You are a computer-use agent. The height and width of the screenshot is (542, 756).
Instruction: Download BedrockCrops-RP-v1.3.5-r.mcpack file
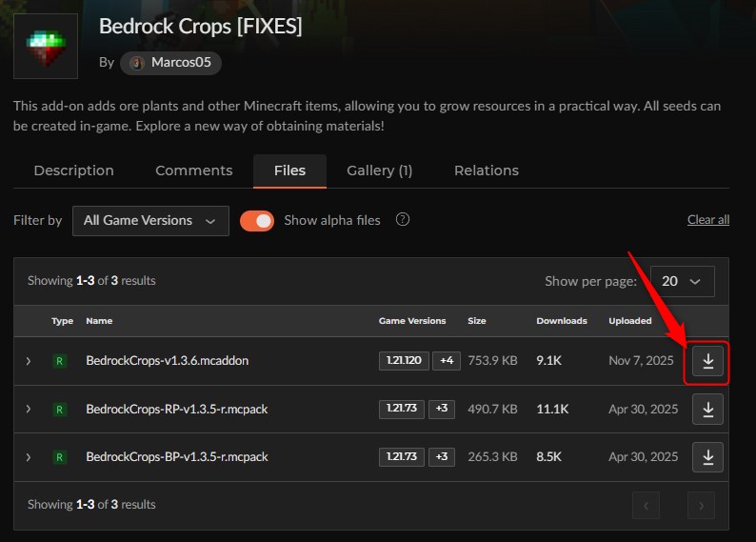click(707, 410)
